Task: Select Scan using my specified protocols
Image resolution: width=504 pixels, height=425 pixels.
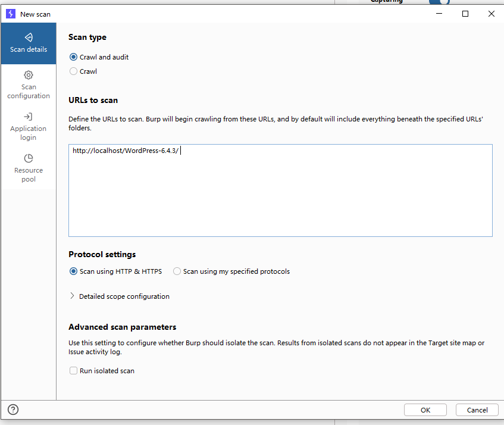Action: pyautogui.click(x=177, y=271)
